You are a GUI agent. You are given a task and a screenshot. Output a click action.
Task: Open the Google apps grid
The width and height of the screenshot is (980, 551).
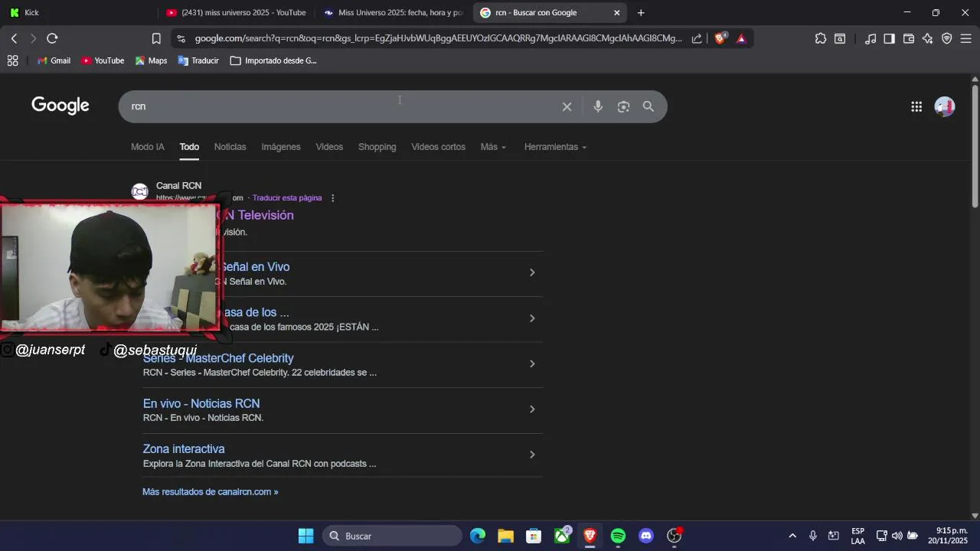916,106
